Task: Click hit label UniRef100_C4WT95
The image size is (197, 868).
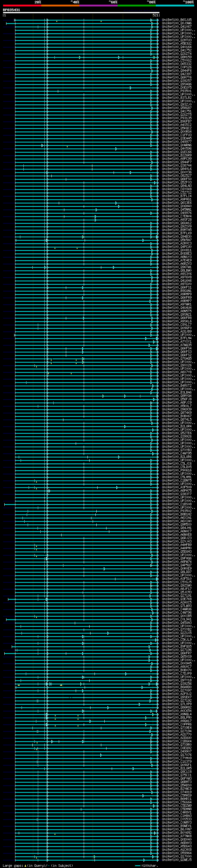Action: pos(177,454)
